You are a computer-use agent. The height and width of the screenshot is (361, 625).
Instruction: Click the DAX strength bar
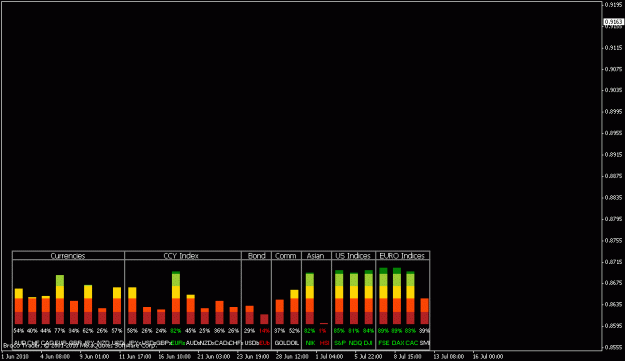(x=397, y=296)
